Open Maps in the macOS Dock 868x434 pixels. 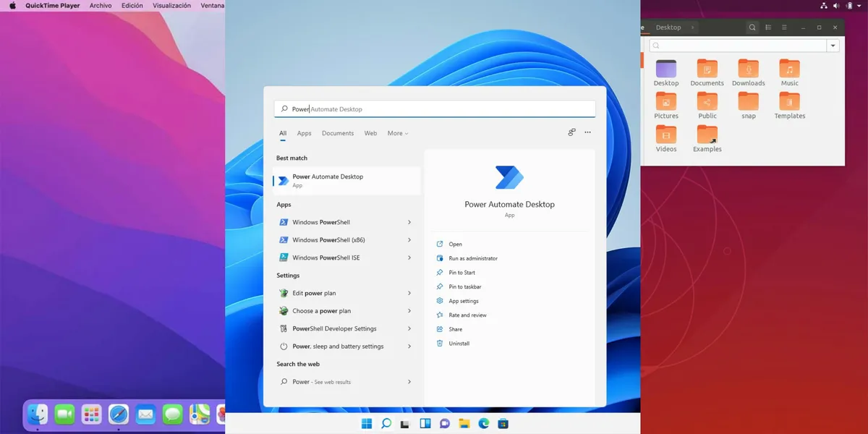click(199, 414)
